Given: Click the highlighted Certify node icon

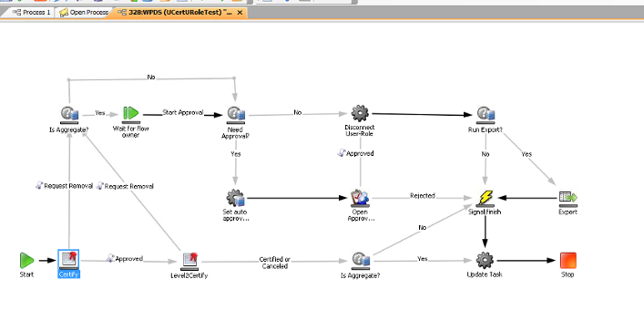Looking at the screenshot, I should [x=68, y=260].
